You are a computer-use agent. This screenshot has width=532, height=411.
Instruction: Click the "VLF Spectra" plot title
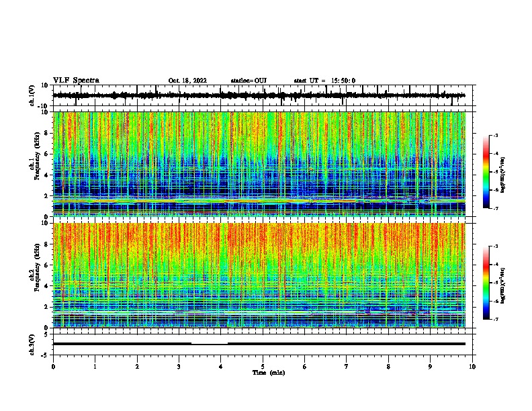pyautogui.click(x=76, y=81)
